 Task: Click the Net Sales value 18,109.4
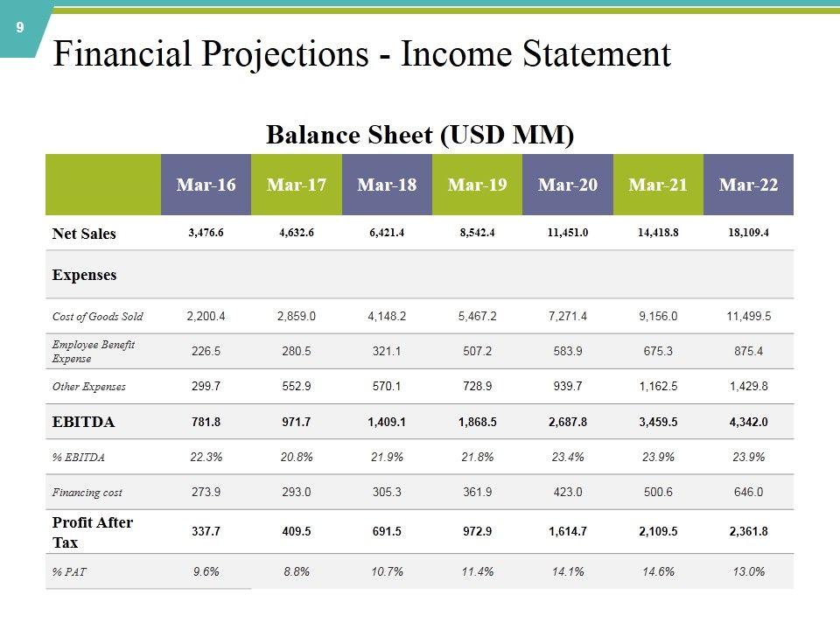(748, 234)
